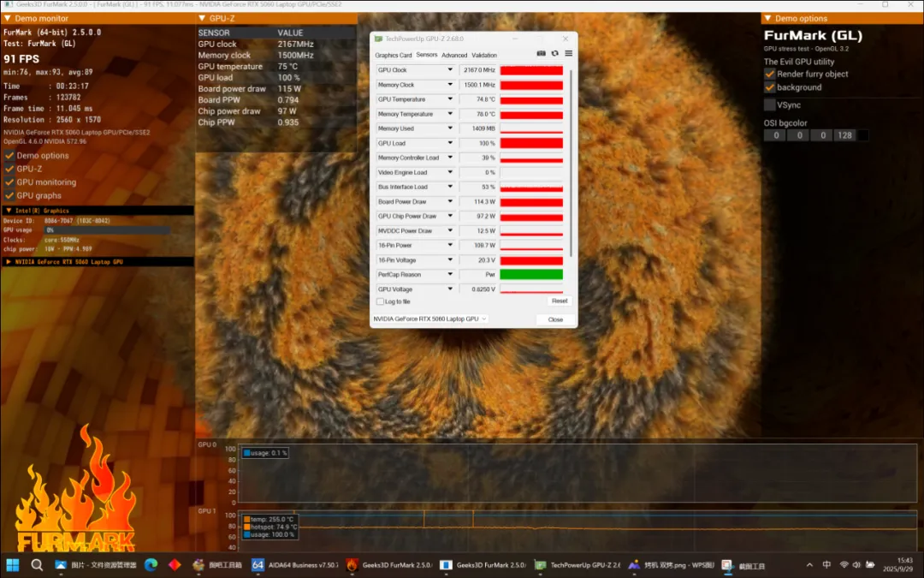Click the Reset button in GPU-Z
This screenshot has width=924, height=578.
pyautogui.click(x=560, y=301)
